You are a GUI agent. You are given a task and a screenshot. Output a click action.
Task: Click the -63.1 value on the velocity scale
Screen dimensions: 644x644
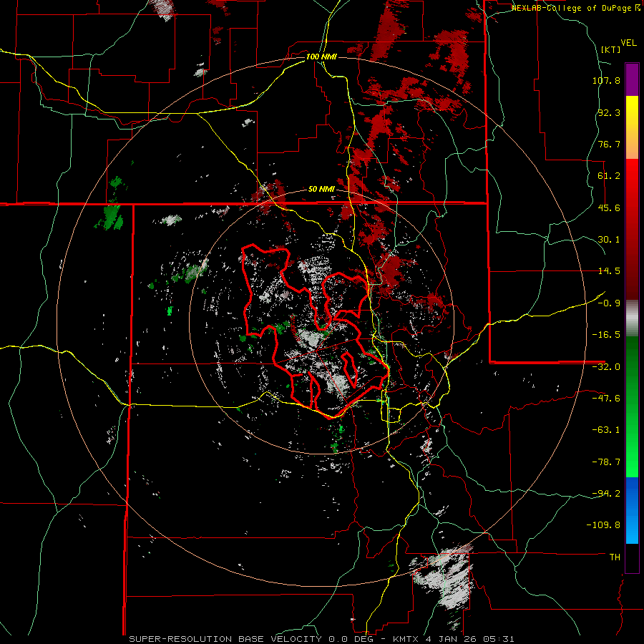606,430
